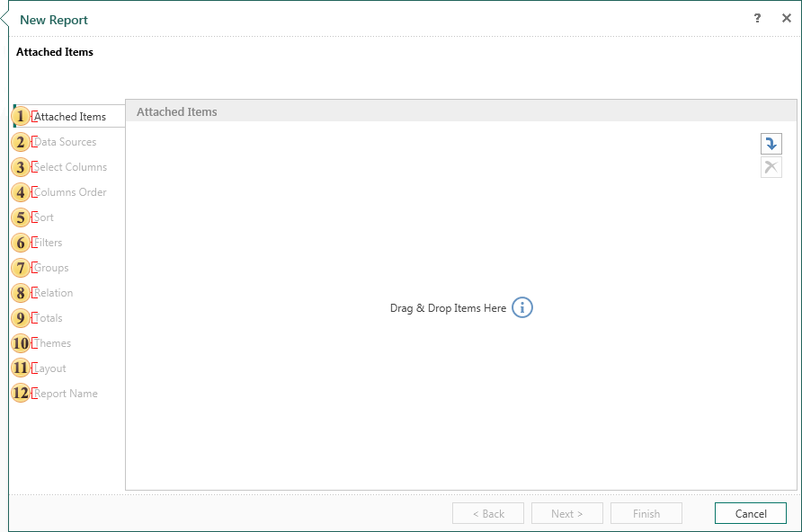Click the blue attach item arrow icon
Image resolution: width=802 pixels, height=532 pixels.
[771, 144]
